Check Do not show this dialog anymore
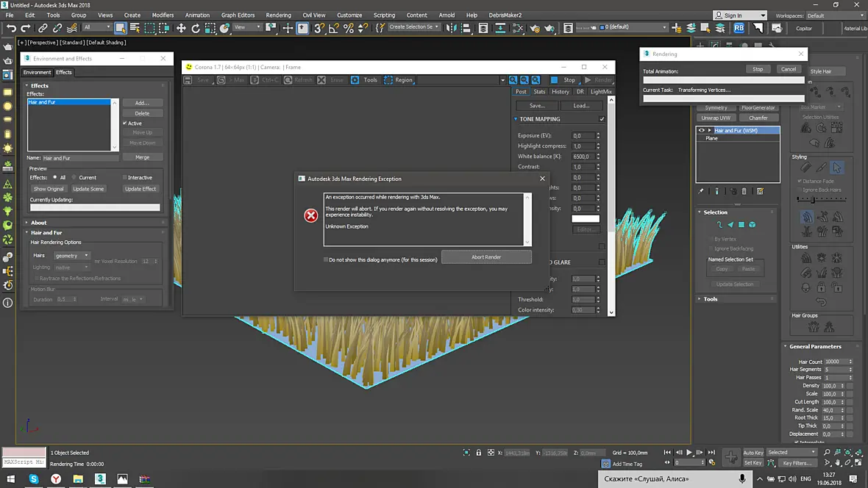 tap(325, 259)
